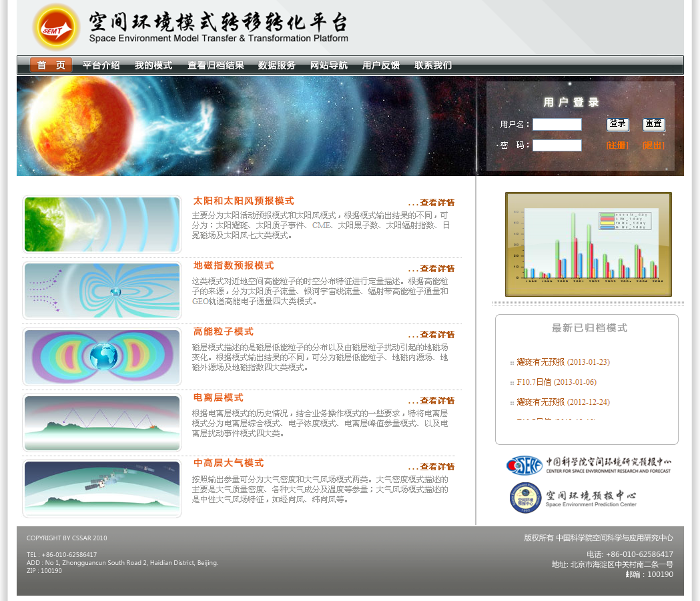Click the 地磁指数预报模式 heading
This screenshot has height=601, width=700.
pyautogui.click(x=234, y=265)
